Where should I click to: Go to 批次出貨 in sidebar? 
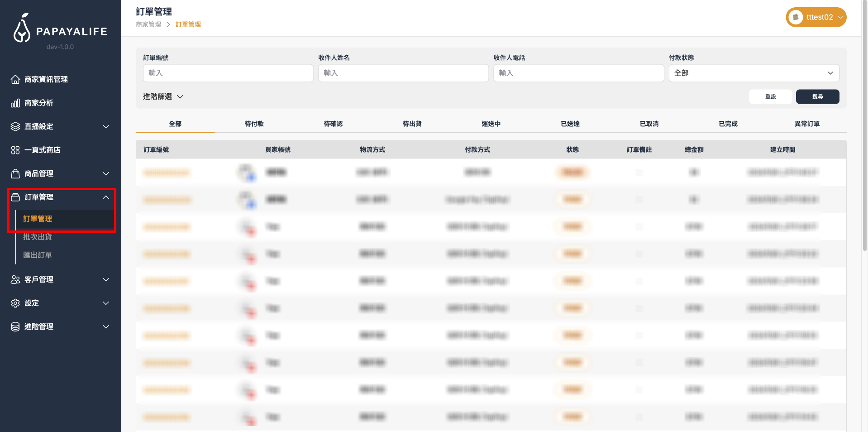[38, 237]
